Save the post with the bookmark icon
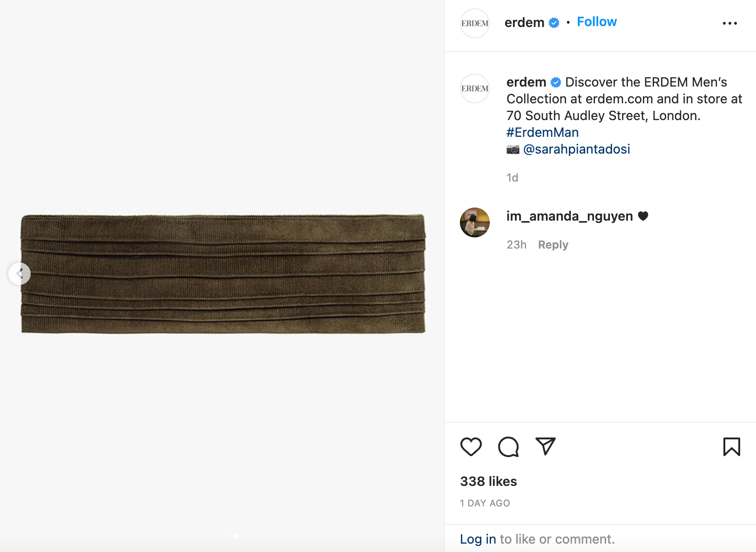The width and height of the screenshot is (756, 552). (731, 447)
